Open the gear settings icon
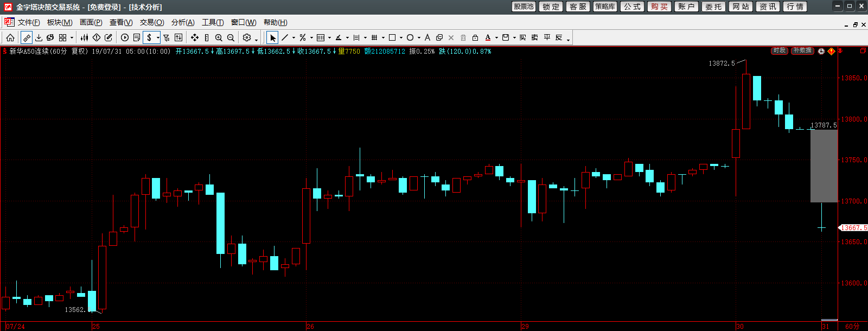This screenshot has height=331, width=868. click(247, 37)
